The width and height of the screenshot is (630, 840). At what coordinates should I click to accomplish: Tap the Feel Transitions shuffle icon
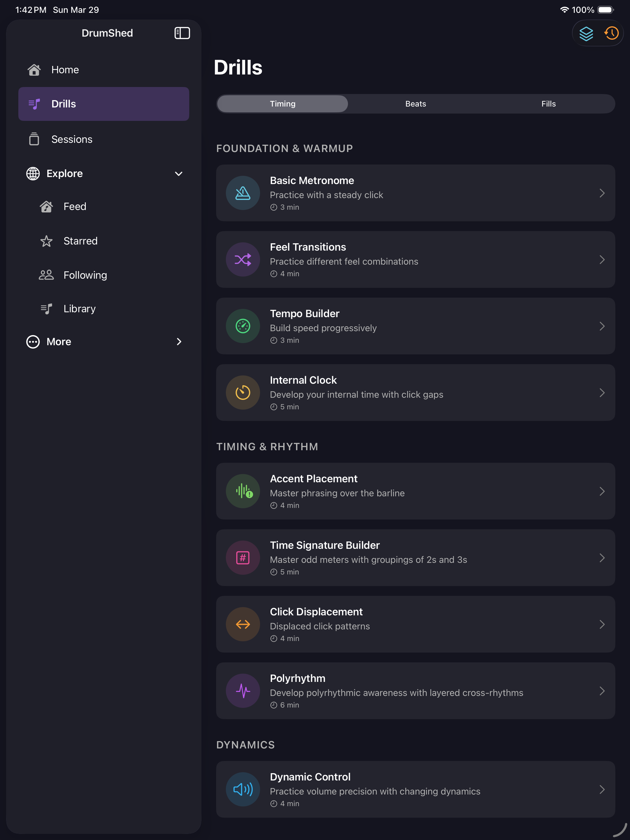pyautogui.click(x=243, y=260)
